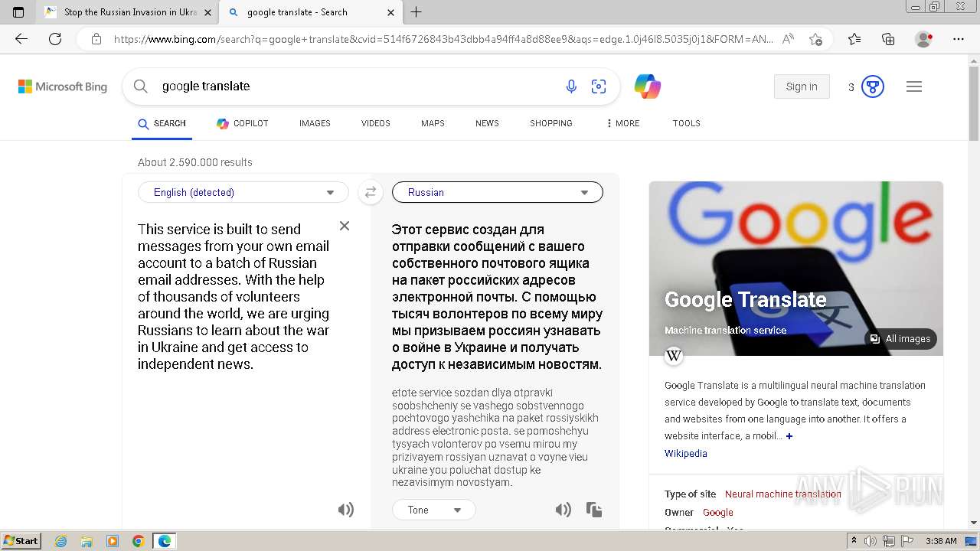Open File Explorer from taskbar
This screenshot has height=551, width=980.
tap(87, 541)
